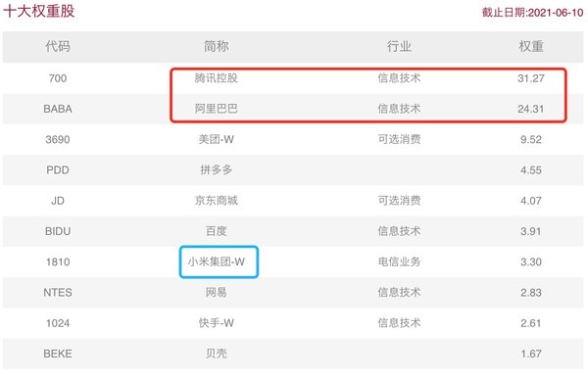Click the 百度 stock name
588x379 pixels.
(x=216, y=231)
